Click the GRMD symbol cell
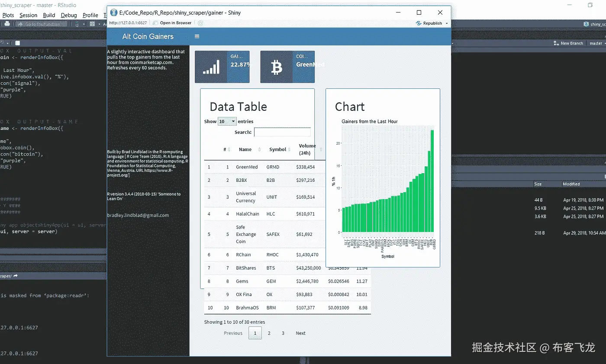Screen dimensions: 606x364 273,167
